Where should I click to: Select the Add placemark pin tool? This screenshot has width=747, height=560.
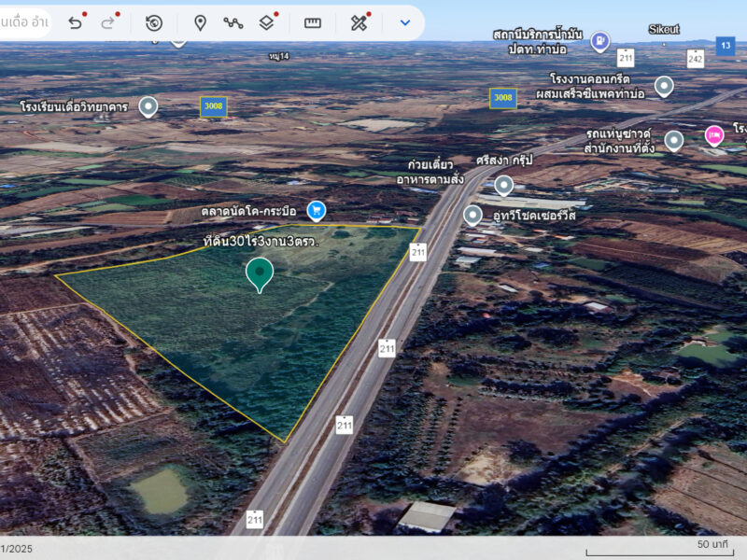pos(200,22)
